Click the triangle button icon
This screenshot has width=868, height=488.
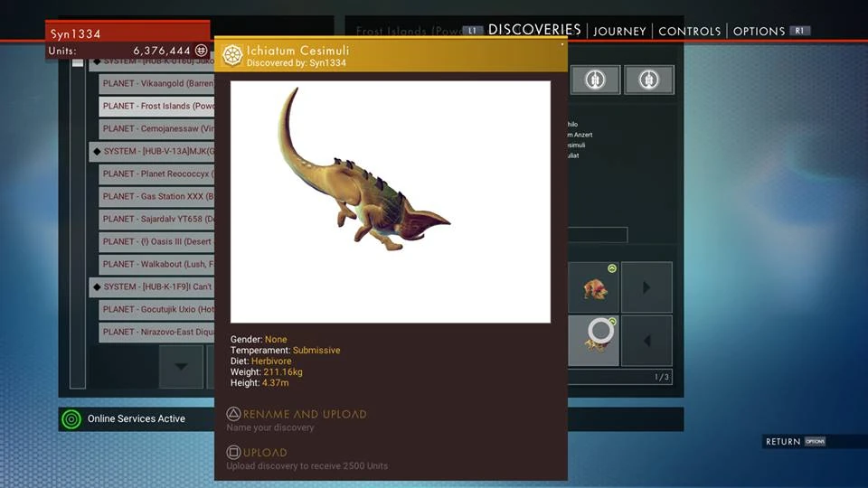233,414
